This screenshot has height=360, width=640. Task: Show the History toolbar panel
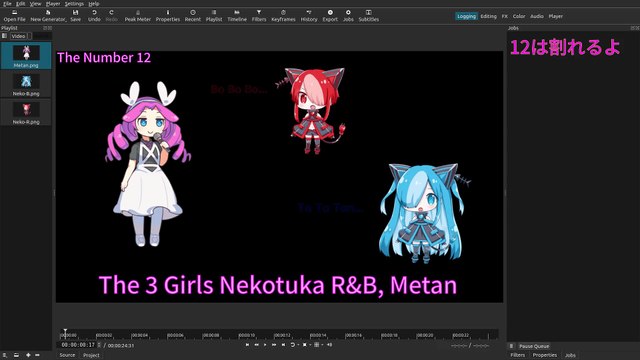[309, 16]
